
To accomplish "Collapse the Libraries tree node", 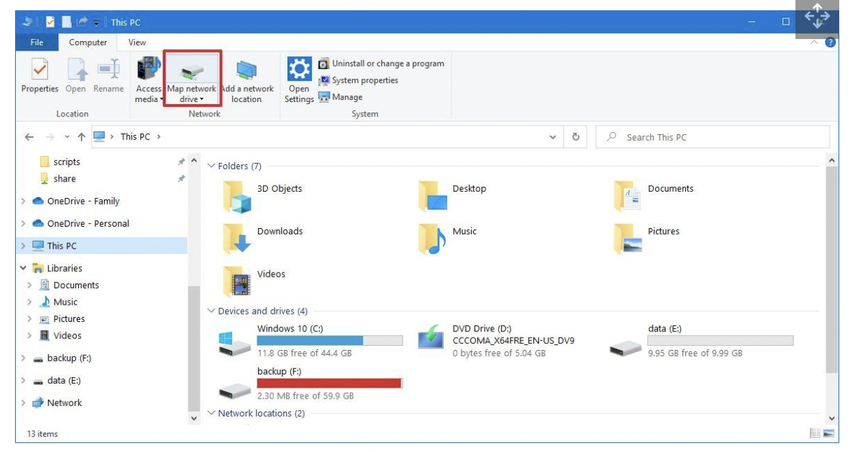I will click(23, 268).
